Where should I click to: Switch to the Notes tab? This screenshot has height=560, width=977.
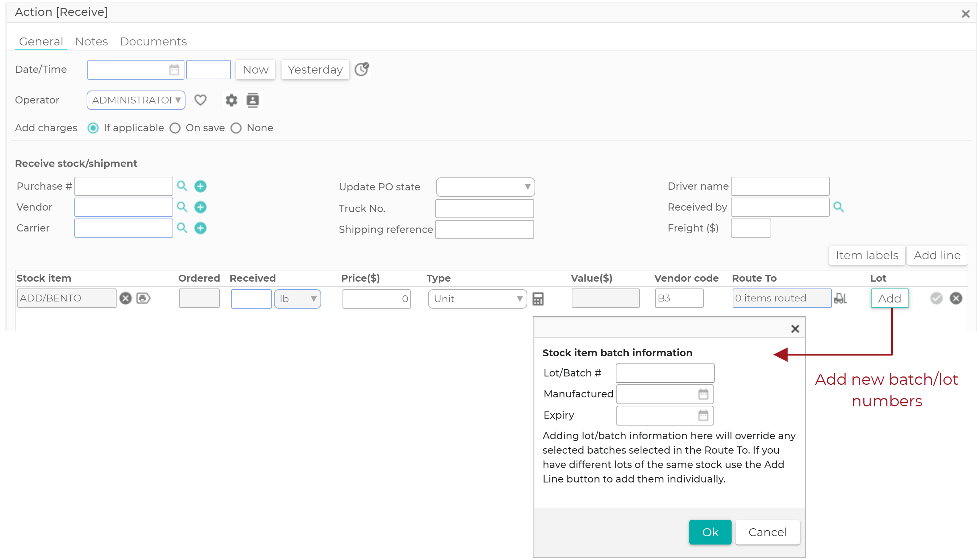coord(91,41)
